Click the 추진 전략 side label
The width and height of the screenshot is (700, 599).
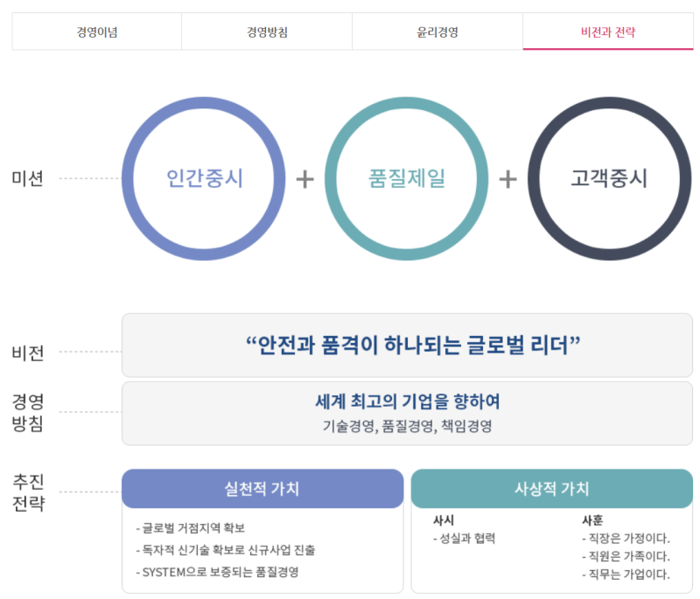click(28, 493)
